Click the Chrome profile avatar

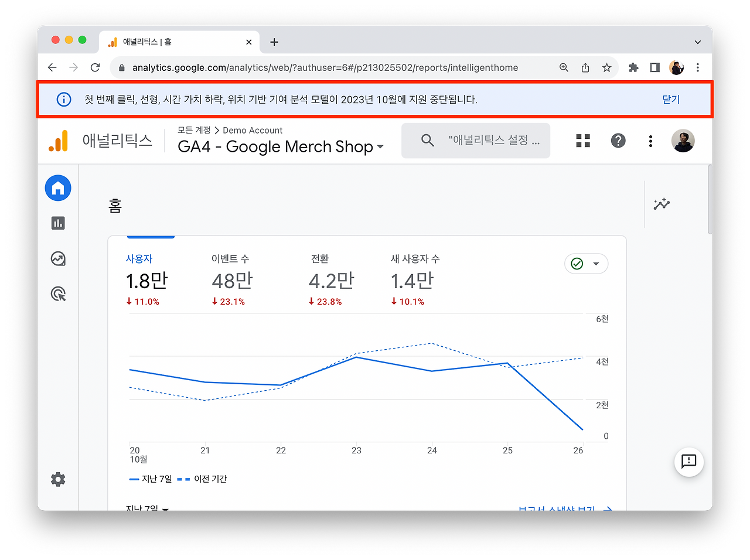coord(677,67)
